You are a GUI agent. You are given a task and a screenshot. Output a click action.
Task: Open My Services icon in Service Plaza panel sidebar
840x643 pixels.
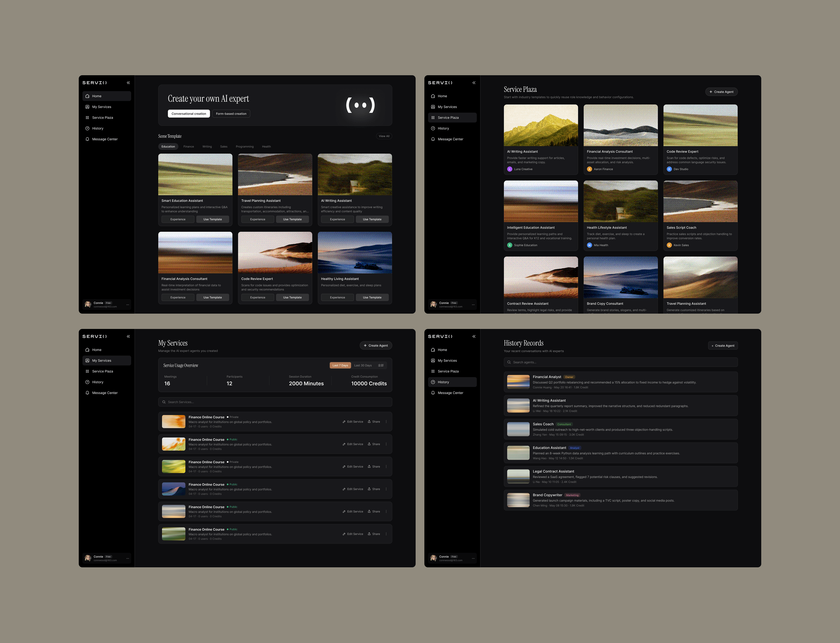(x=433, y=107)
